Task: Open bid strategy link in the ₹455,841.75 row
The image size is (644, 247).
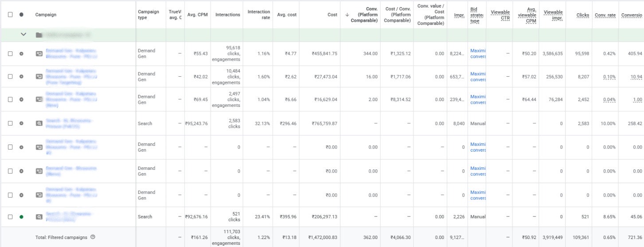Action: pyautogui.click(x=478, y=54)
